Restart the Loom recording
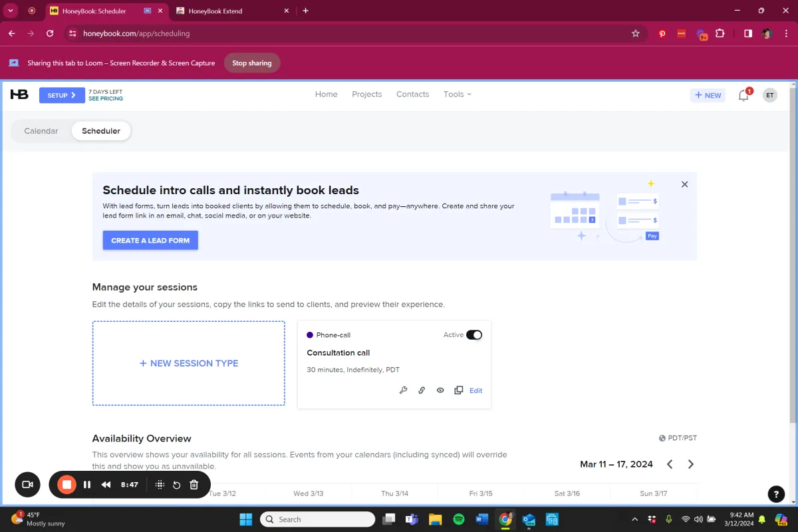 [x=177, y=485]
